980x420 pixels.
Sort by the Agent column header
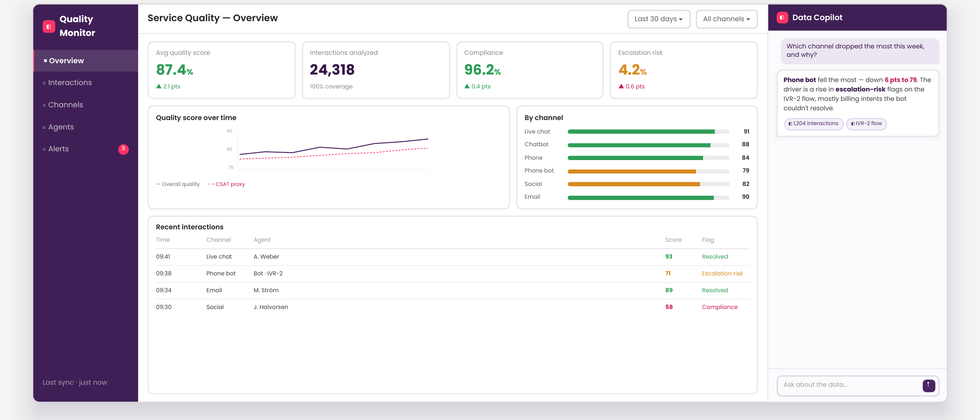pos(262,240)
